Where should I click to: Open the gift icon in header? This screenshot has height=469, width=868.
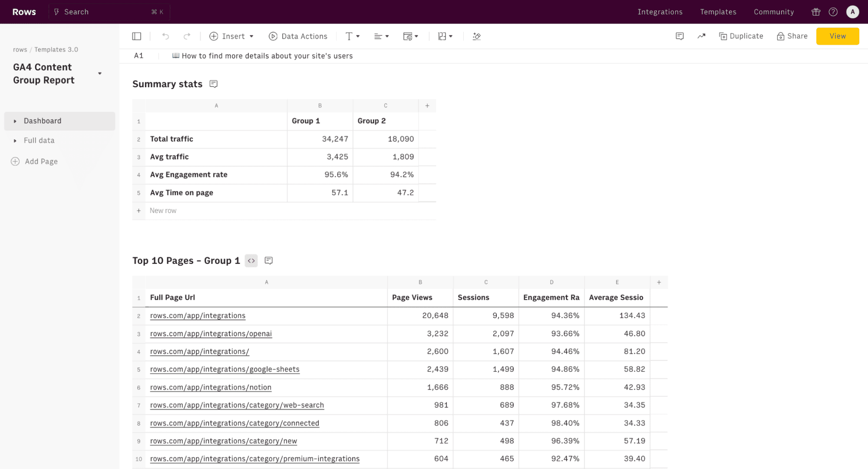tap(816, 12)
